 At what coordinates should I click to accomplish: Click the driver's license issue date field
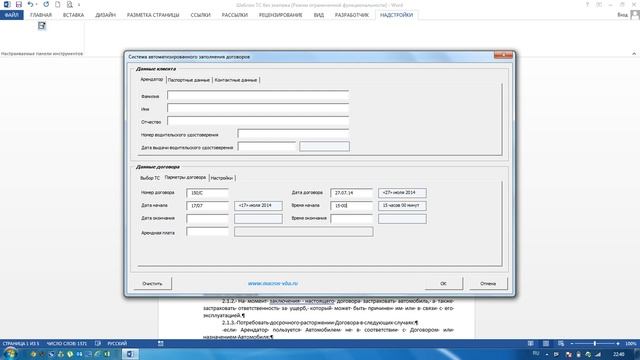tap(267, 147)
